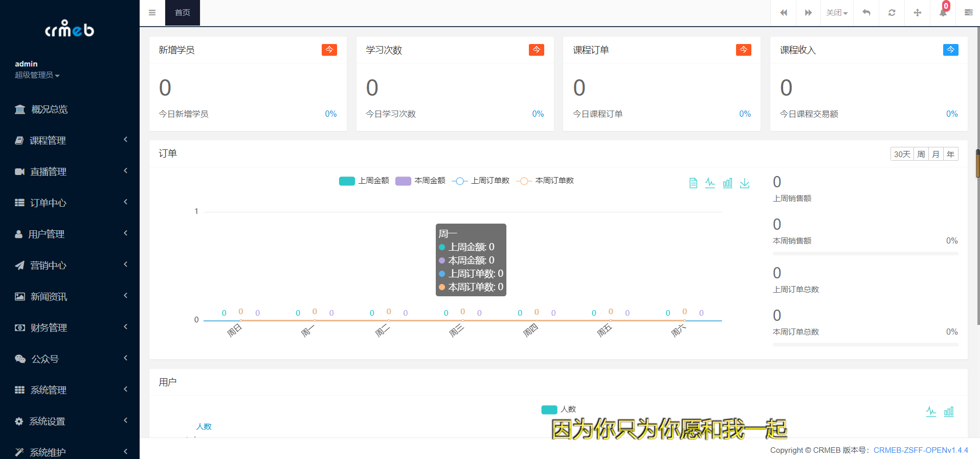Open 概况总览 in the sidebar

49,109
